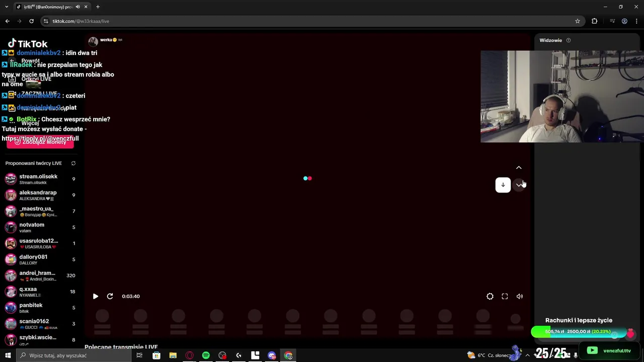
Task: Open Microsoft Store from the taskbar
Action: (156, 355)
